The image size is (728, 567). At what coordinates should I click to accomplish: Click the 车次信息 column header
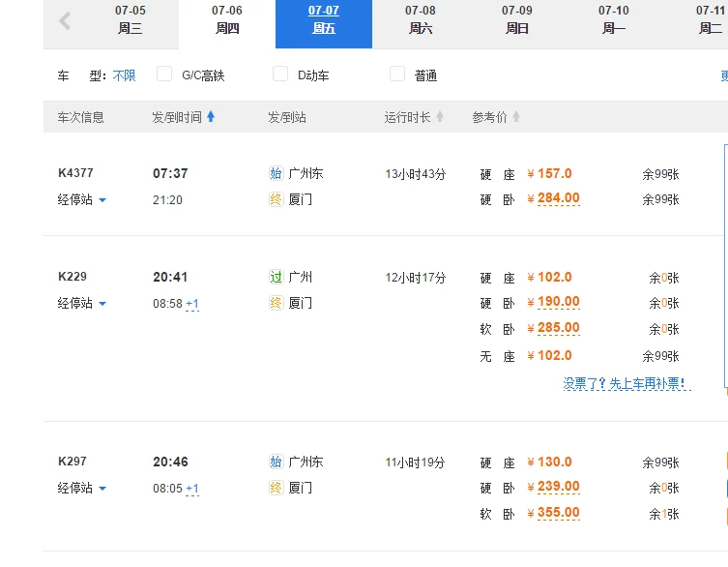pos(81,117)
